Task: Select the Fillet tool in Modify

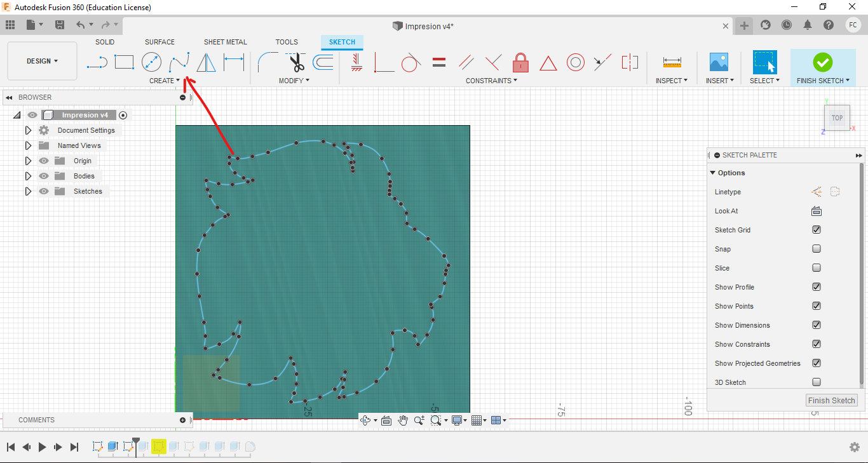Action: coord(267,62)
